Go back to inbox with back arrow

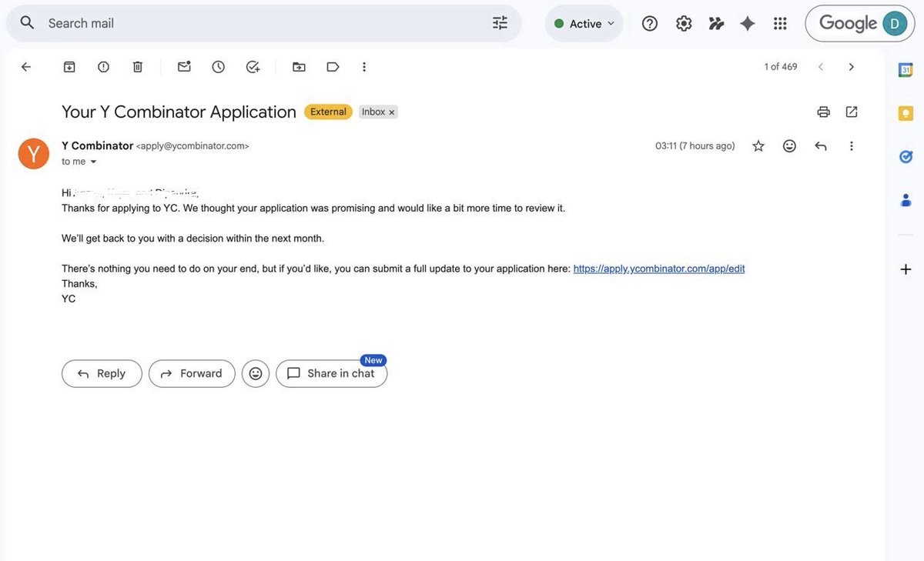tap(26, 67)
